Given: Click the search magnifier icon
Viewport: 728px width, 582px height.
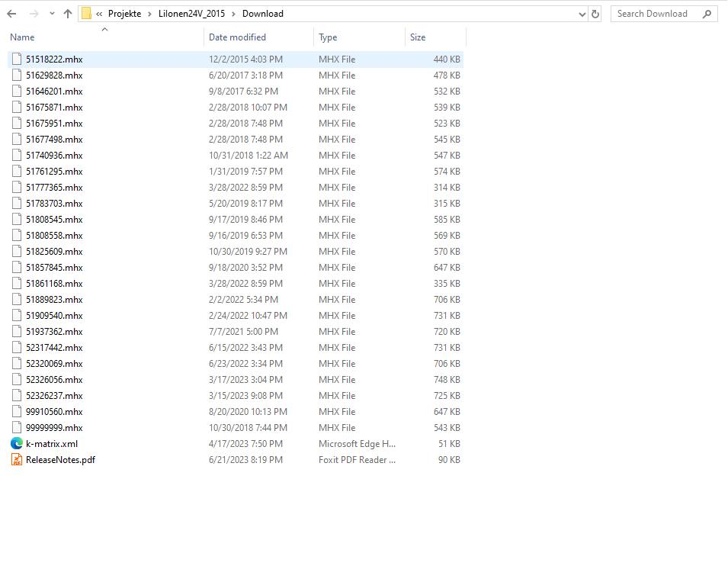Looking at the screenshot, I should coord(707,14).
